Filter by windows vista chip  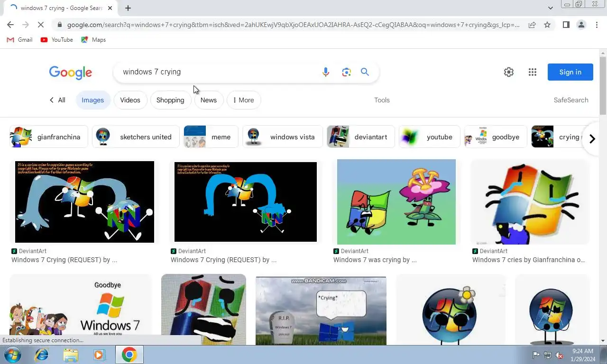pyautogui.click(x=283, y=137)
